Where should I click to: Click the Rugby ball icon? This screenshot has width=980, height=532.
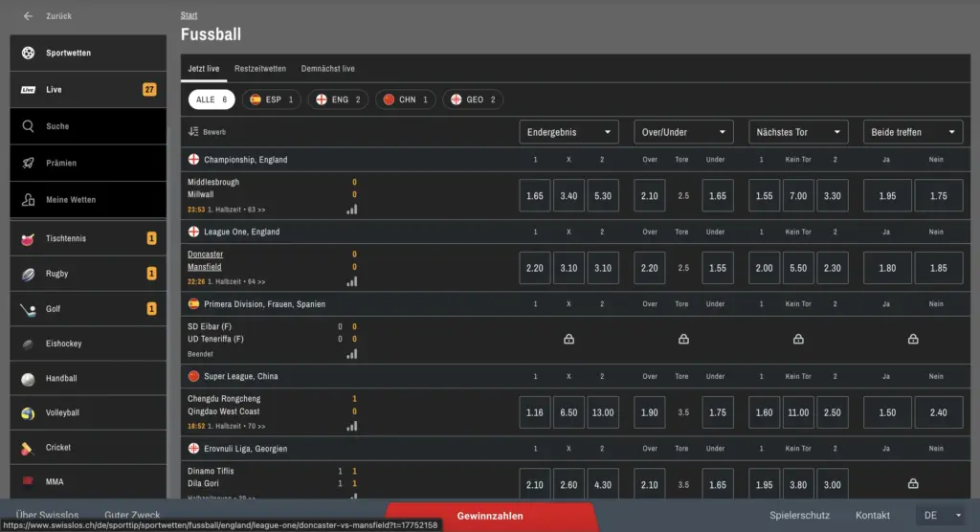pos(28,274)
